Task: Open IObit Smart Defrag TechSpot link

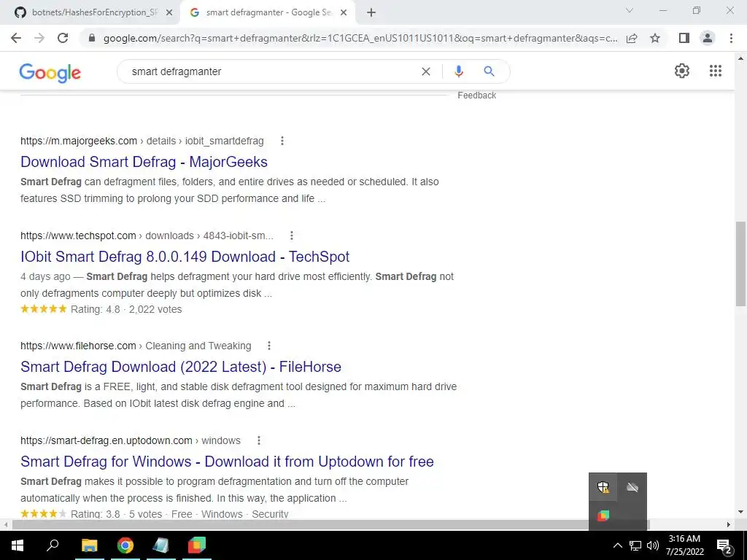Action: [185, 257]
